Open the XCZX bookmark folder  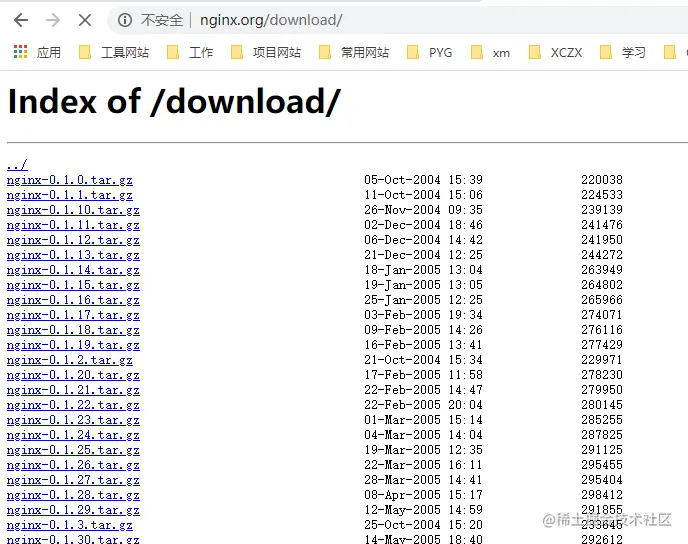[x=555, y=52]
